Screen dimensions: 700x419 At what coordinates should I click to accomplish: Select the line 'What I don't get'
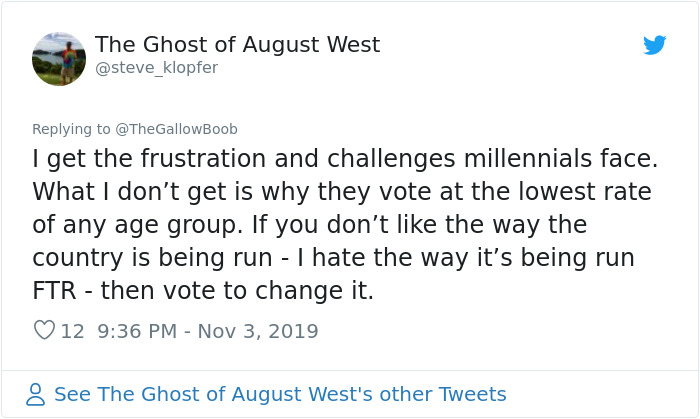(x=342, y=192)
